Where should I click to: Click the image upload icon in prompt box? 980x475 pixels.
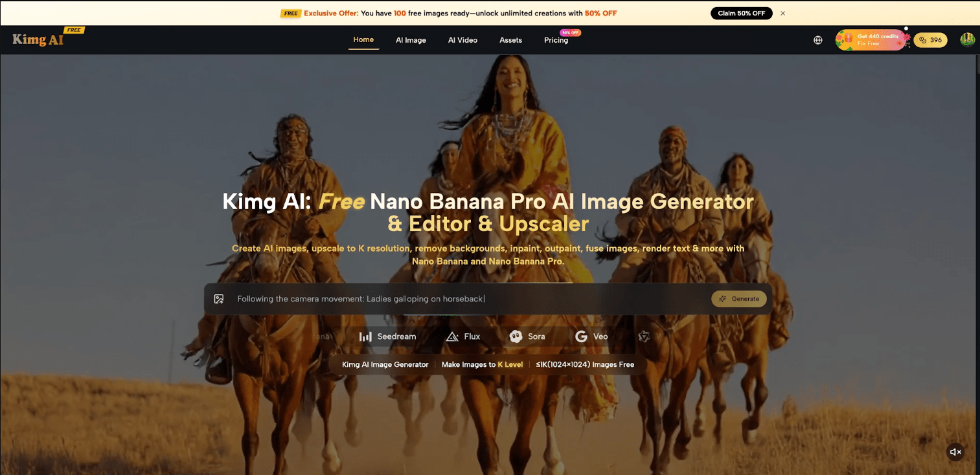click(x=219, y=299)
